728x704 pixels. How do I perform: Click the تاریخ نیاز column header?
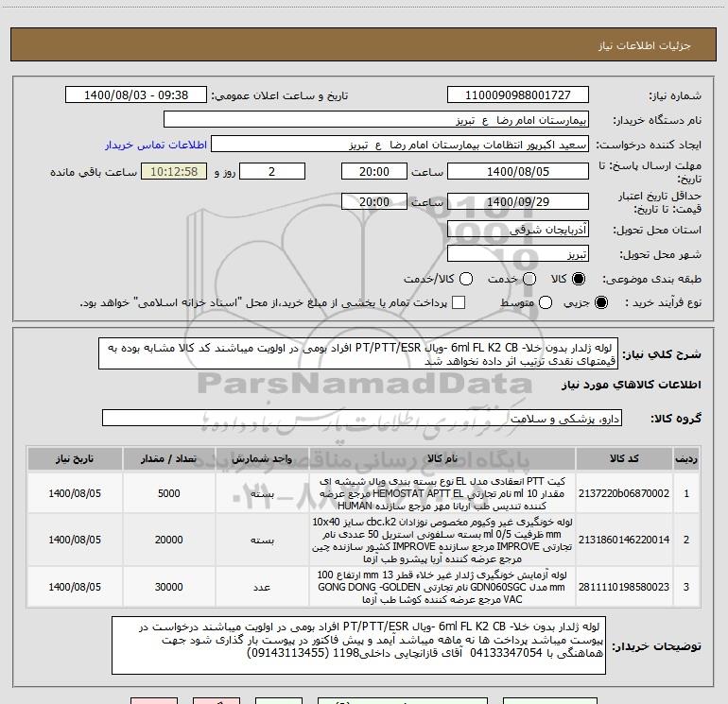(x=75, y=459)
